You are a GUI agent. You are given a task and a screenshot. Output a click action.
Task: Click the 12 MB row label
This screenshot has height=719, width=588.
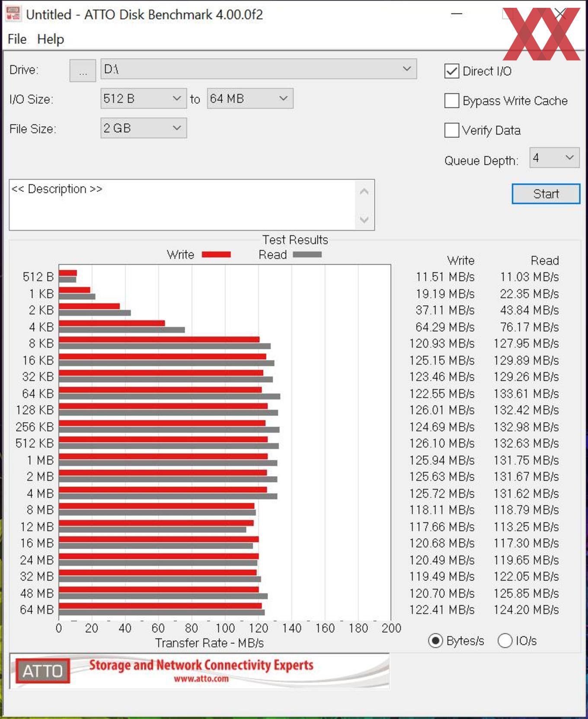pos(37,527)
